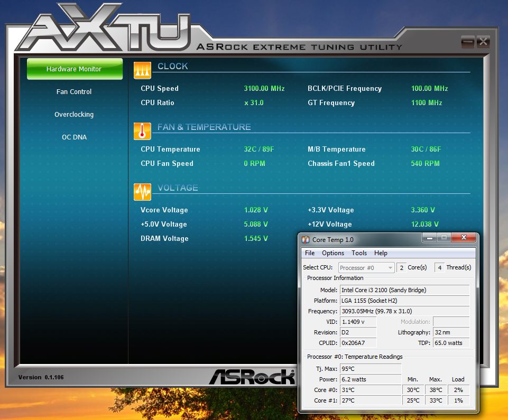The height and width of the screenshot is (420, 508).
Task: Click Vcore Voltage value 1.028 V
Action: point(256,210)
